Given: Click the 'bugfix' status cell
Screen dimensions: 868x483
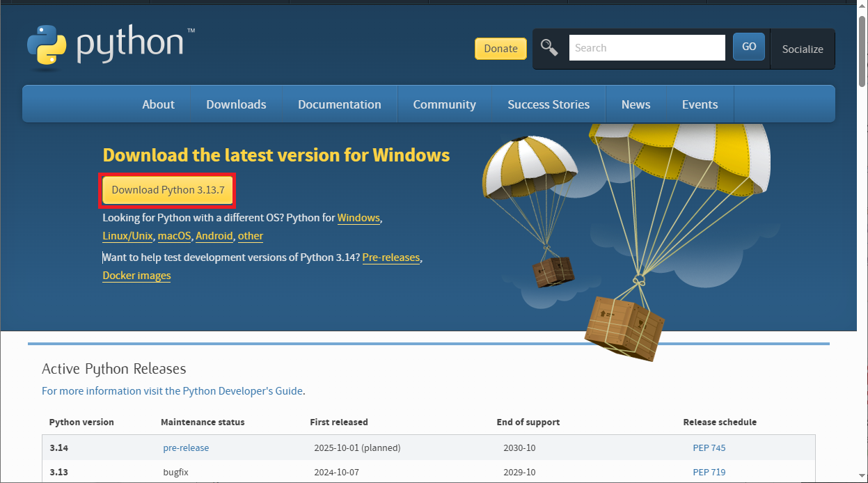Looking at the screenshot, I should (x=176, y=472).
